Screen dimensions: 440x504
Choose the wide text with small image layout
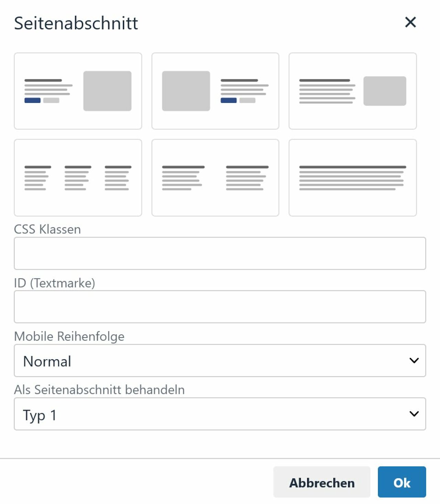click(353, 91)
